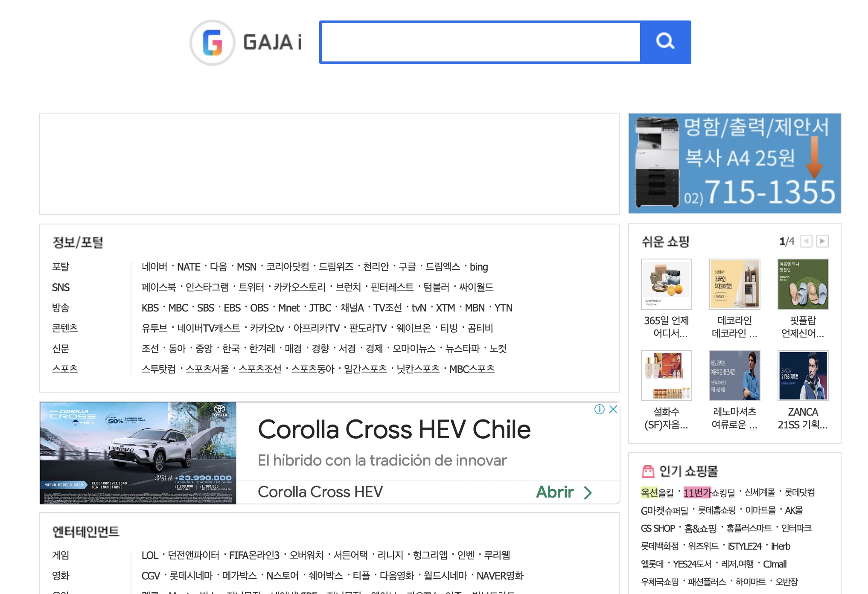Select the 방송 category label
Viewport: 868px width, 594px height.
pyautogui.click(x=61, y=308)
